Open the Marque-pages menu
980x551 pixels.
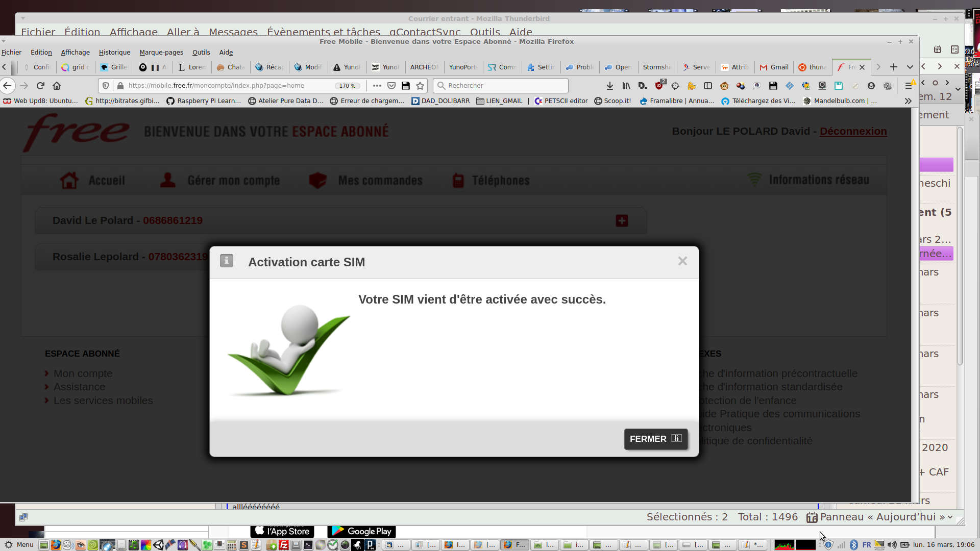[161, 52]
